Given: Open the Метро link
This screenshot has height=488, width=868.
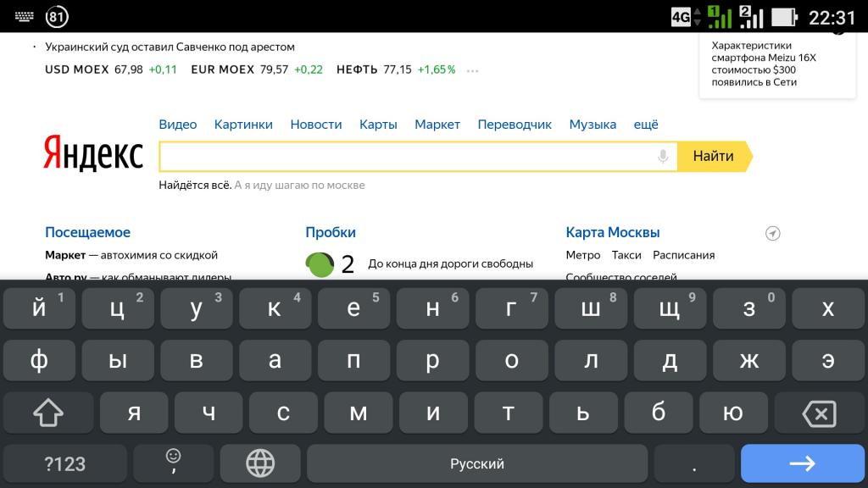Looking at the screenshot, I should (583, 255).
